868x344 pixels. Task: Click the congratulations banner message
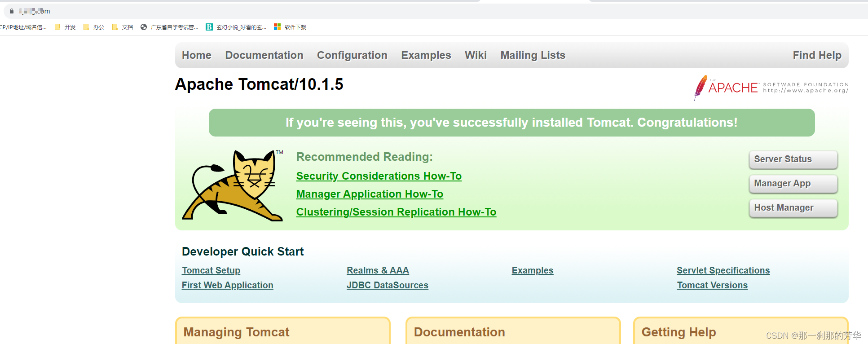click(511, 123)
